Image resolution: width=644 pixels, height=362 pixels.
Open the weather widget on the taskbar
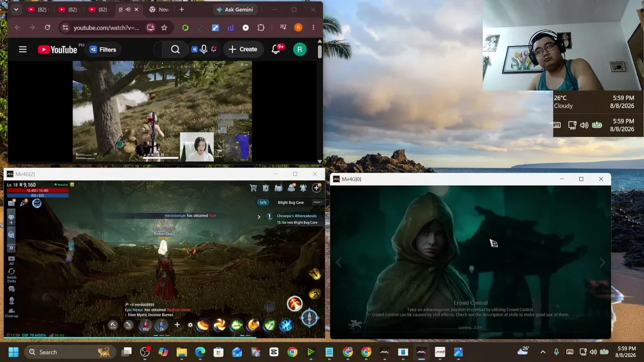[523, 352]
